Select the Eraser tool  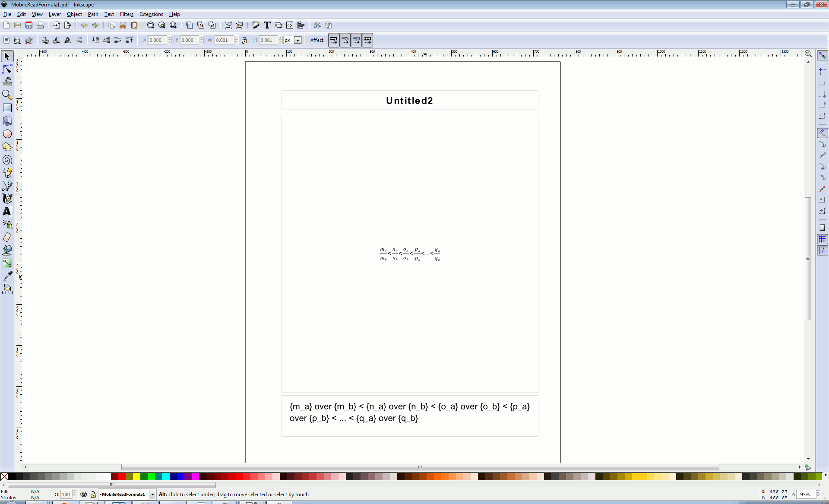pos(7,237)
